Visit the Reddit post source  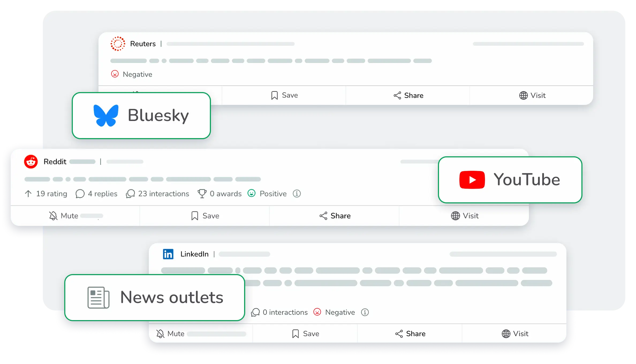click(465, 216)
